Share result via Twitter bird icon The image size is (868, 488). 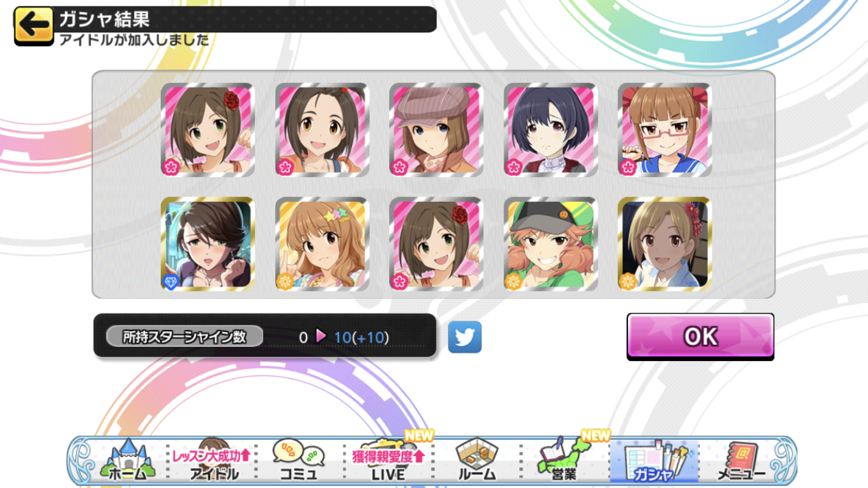pos(465,337)
